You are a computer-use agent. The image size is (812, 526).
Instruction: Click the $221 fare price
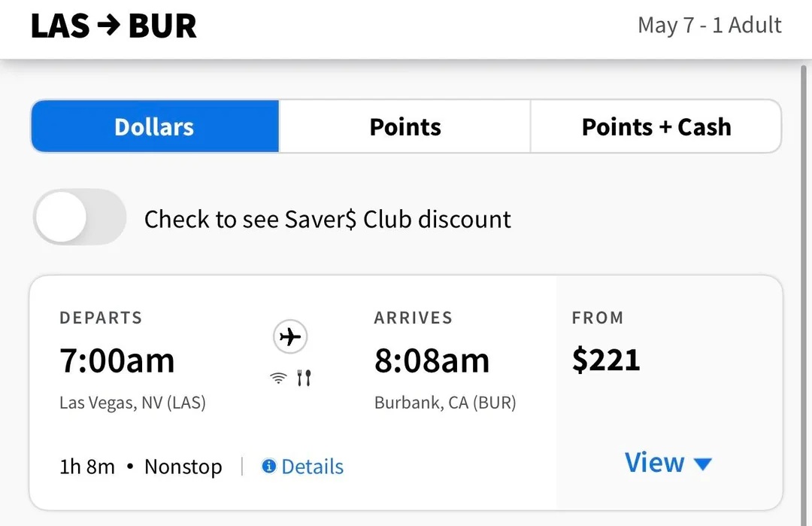coord(606,360)
